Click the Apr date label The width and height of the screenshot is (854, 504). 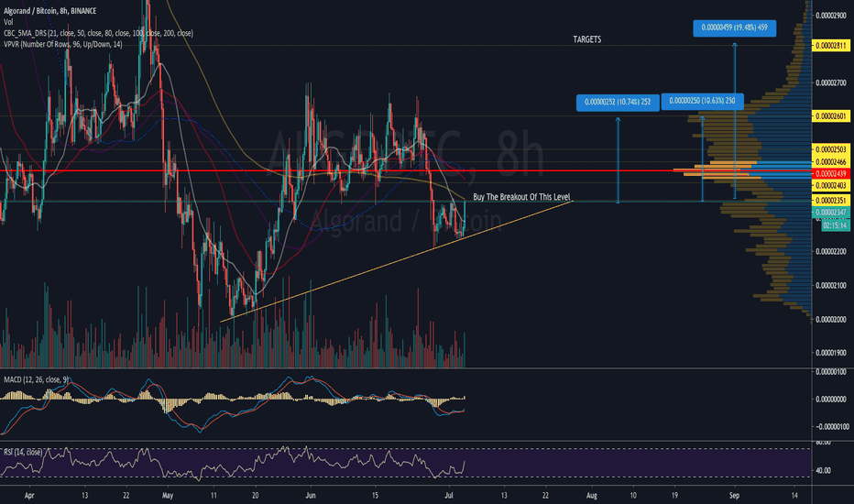point(29,496)
